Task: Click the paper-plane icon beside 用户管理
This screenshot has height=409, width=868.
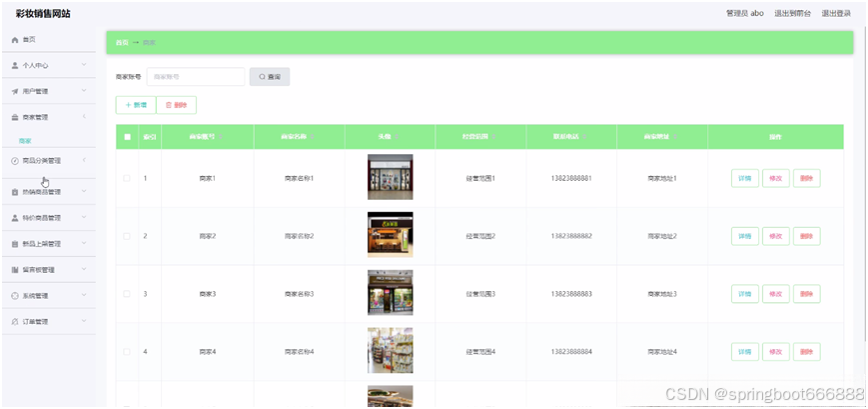Action: point(15,91)
